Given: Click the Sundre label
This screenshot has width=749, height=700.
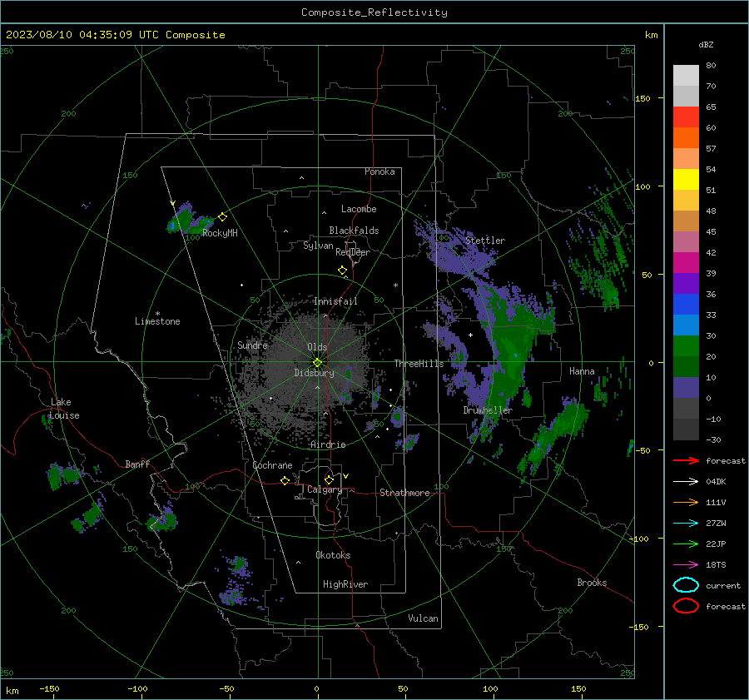Looking at the screenshot, I should pos(252,345).
